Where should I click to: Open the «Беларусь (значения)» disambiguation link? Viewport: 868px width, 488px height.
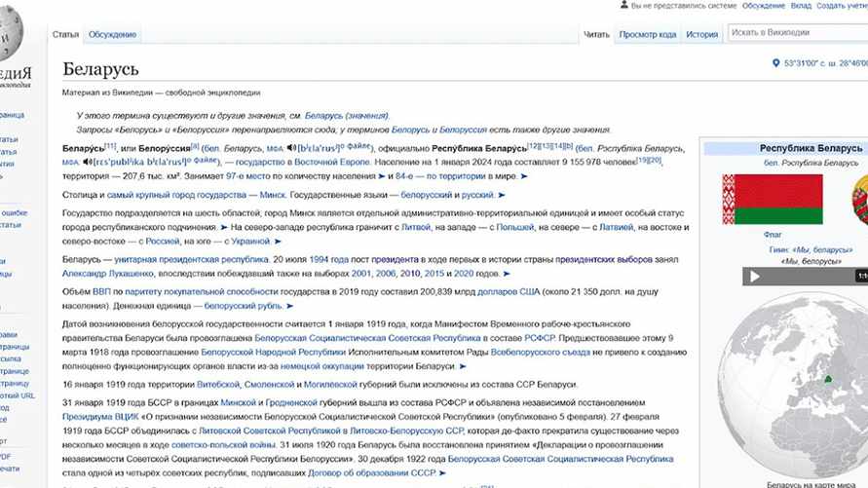(x=347, y=116)
